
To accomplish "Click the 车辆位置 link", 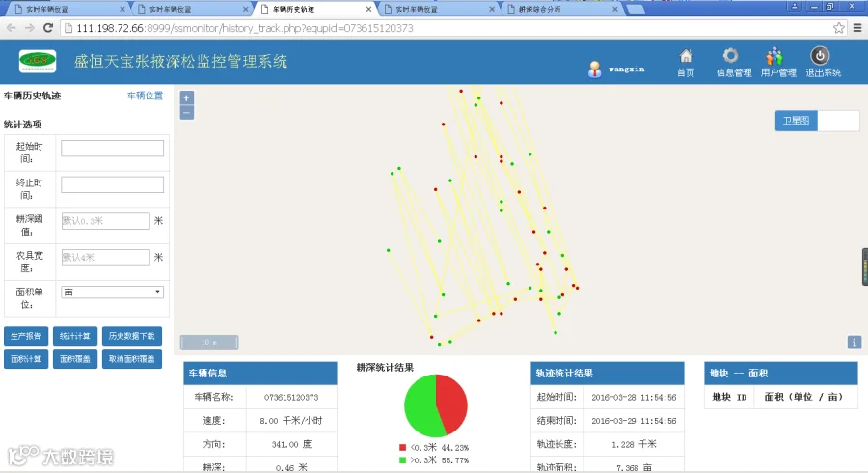I will click(x=145, y=96).
